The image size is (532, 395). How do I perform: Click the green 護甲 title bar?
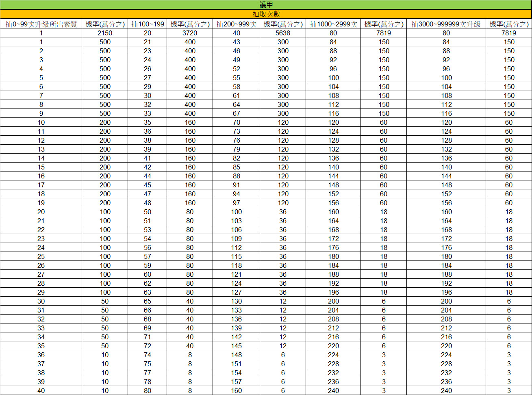[x=266, y=4]
